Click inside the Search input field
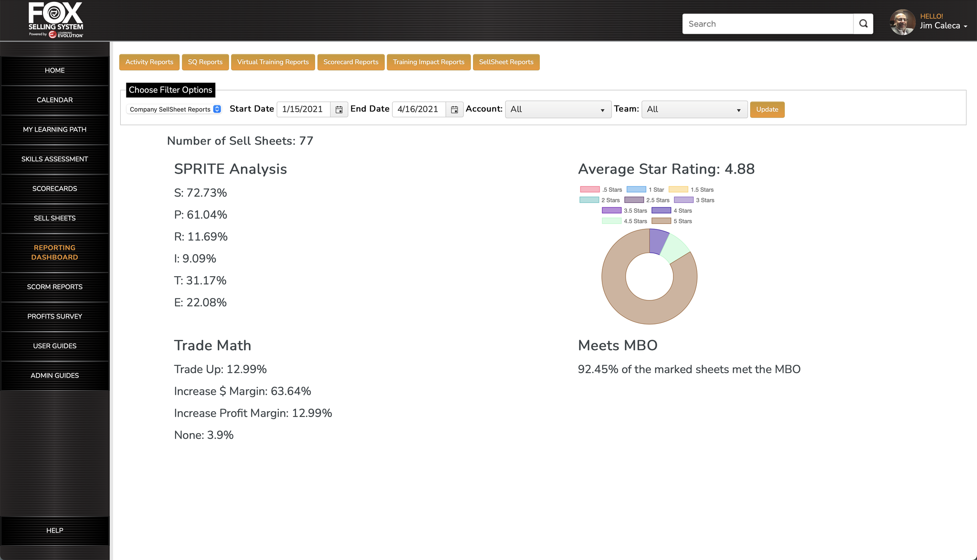Screen dimensions: 977x560 click(764, 23)
